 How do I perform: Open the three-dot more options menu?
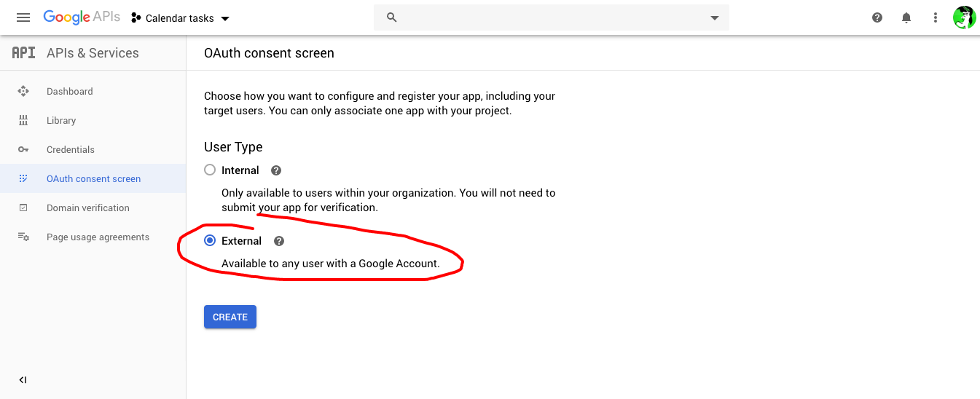click(936, 17)
